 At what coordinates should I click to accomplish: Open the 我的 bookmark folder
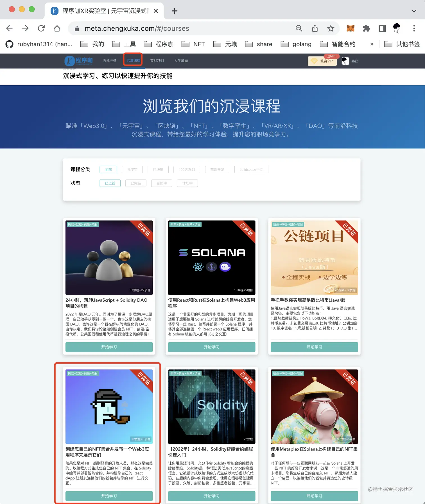point(92,44)
